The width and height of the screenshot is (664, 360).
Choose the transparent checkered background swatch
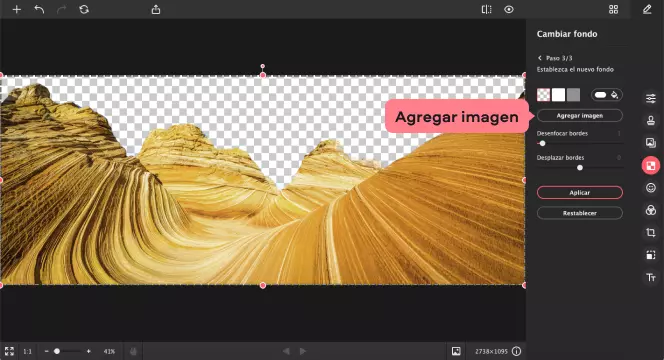coord(543,95)
